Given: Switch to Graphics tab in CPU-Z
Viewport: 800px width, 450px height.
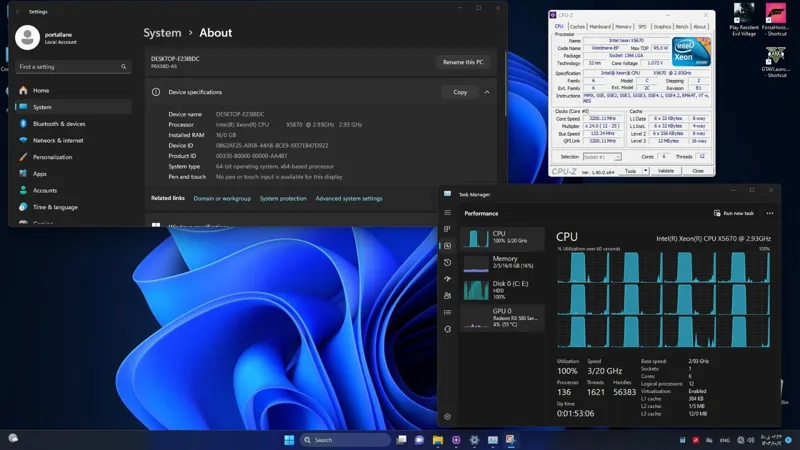Looking at the screenshot, I should click(x=662, y=27).
